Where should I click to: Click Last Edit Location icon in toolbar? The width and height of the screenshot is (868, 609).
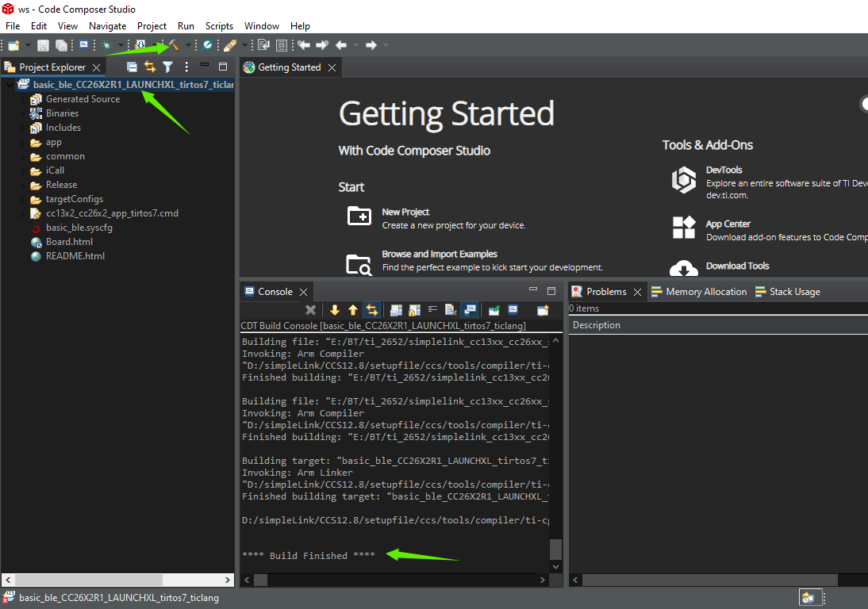304,45
